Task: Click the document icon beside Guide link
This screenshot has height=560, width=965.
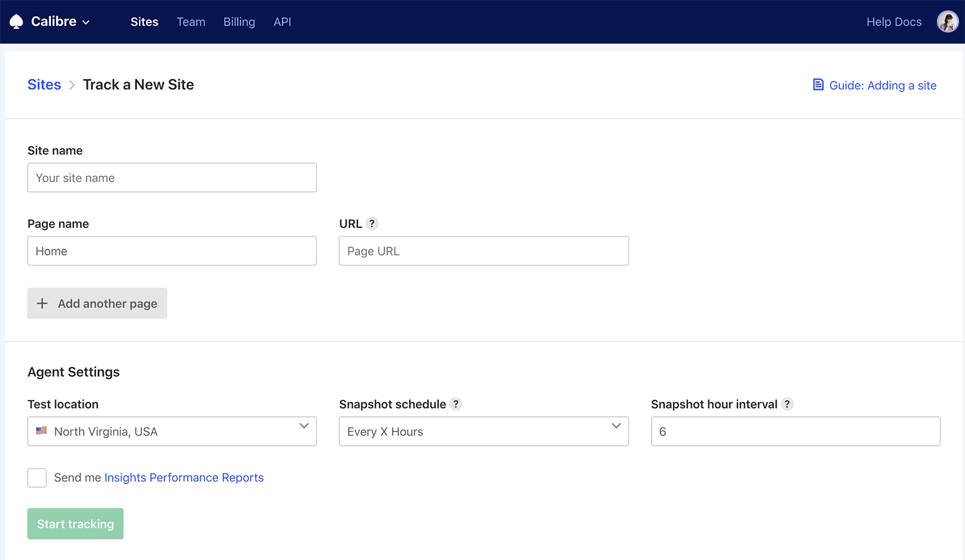Action: (x=817, y=84)
